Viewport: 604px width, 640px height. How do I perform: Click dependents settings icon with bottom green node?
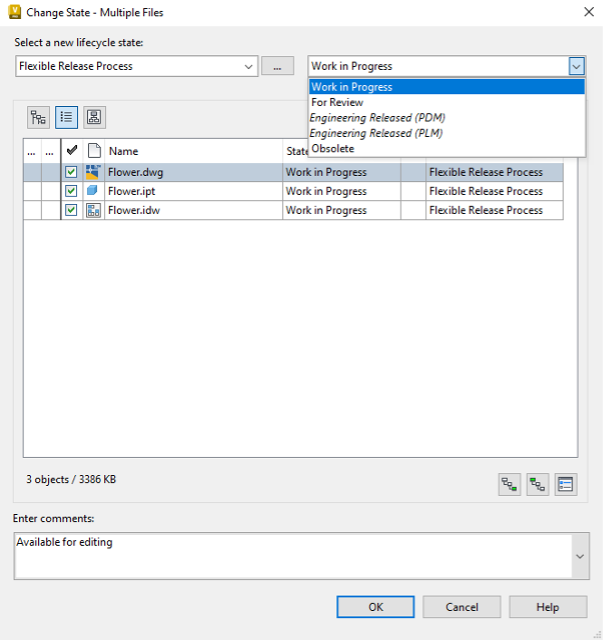tap(509, 484)
